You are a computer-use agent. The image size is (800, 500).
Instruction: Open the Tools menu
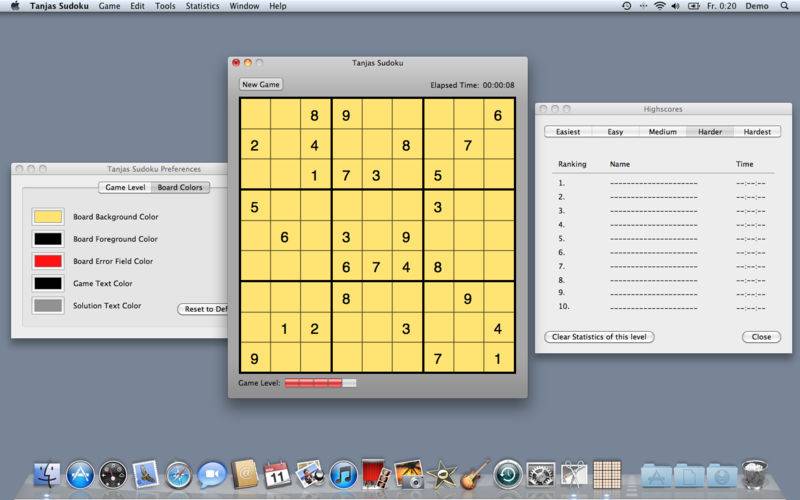(165, 6)
